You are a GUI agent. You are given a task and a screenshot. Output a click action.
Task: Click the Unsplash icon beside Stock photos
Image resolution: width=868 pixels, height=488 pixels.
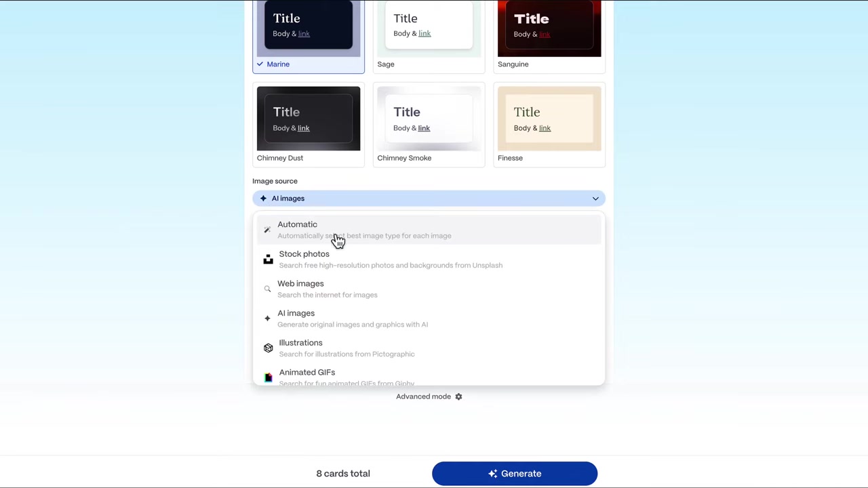click(268, 260)
